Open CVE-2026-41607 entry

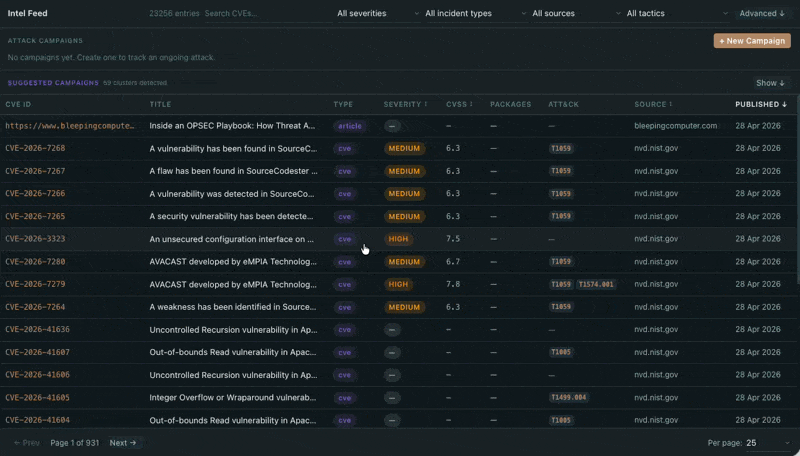(37, 352)
